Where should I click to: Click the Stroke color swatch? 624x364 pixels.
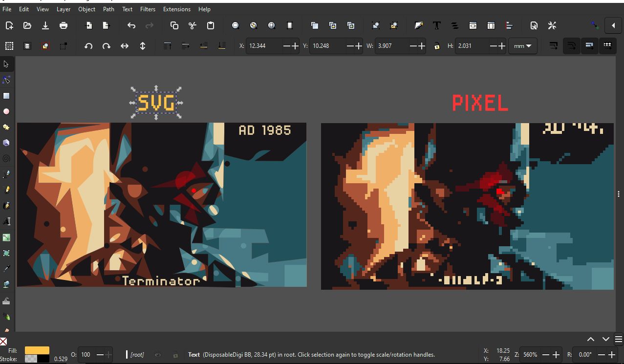[37, 359]
